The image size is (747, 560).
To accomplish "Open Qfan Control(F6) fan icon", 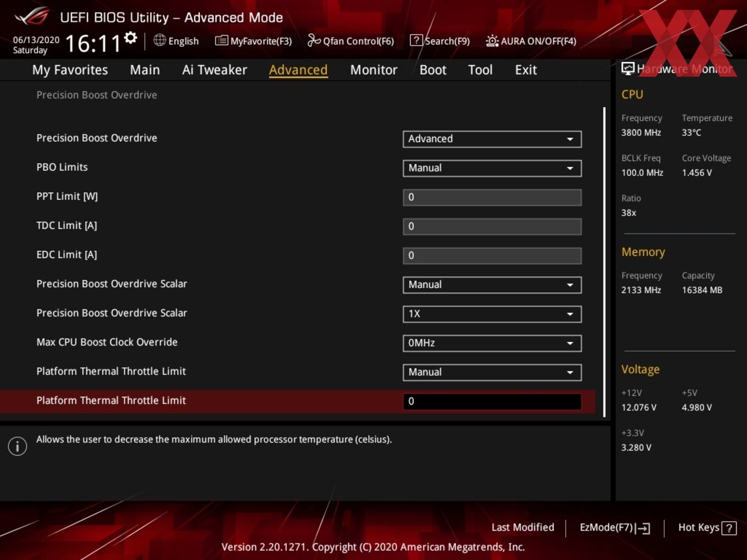I will click(x=314, y=40).
